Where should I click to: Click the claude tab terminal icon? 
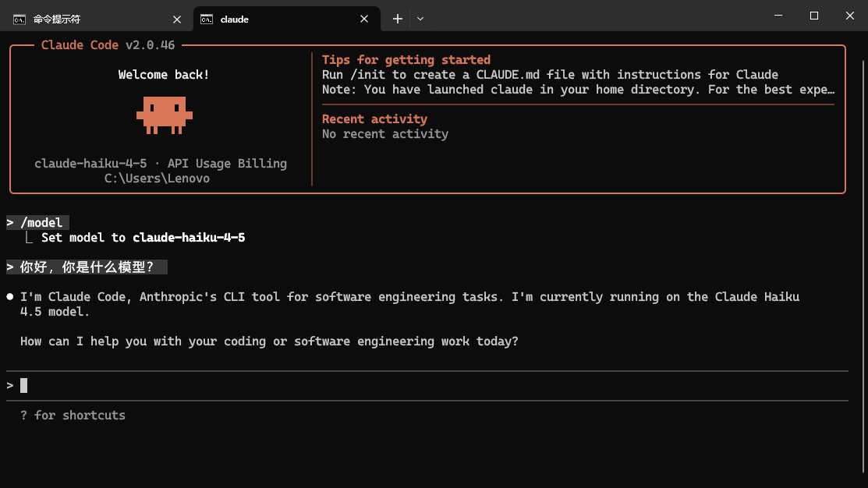pos(207,19)
